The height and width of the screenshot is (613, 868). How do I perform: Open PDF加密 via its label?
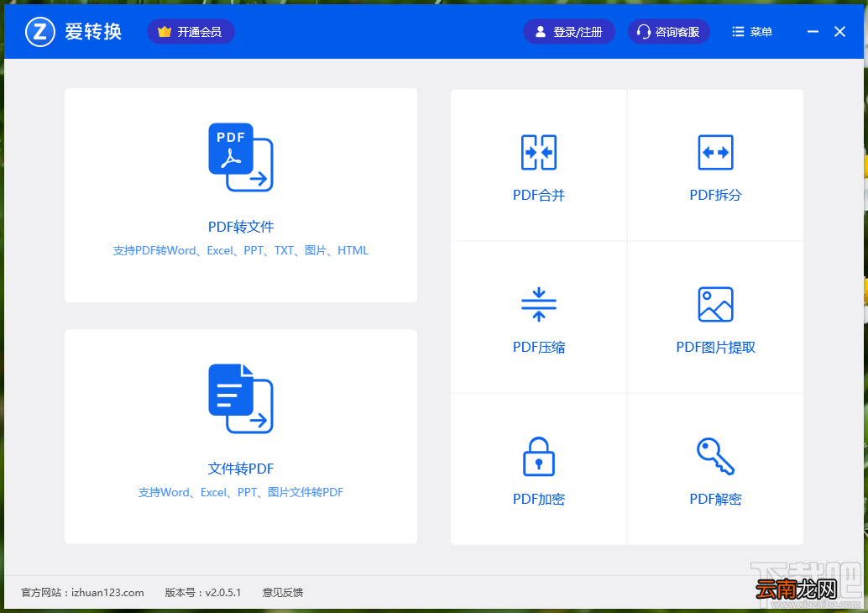(539, 499)
